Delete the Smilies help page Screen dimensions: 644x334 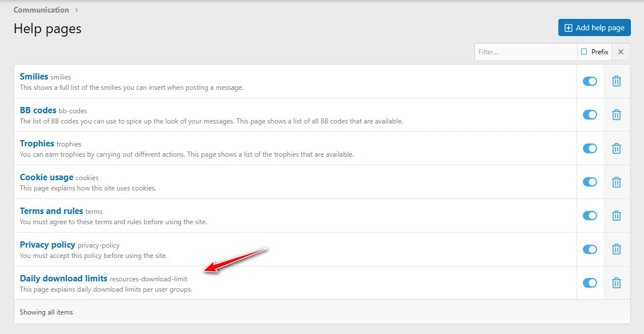tap(617, 81)
